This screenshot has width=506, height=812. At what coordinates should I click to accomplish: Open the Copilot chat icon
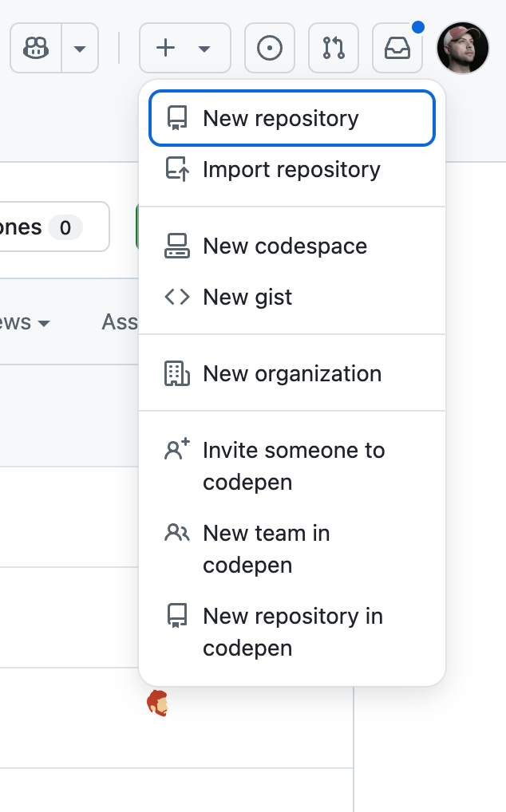(x=36, y=49)
